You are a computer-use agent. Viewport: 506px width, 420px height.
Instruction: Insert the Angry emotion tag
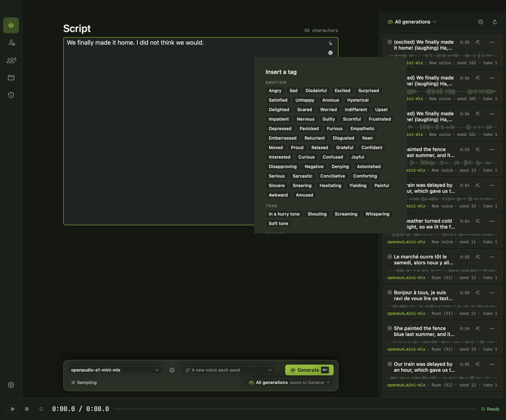pyautogui.click(x=275, y=91)
